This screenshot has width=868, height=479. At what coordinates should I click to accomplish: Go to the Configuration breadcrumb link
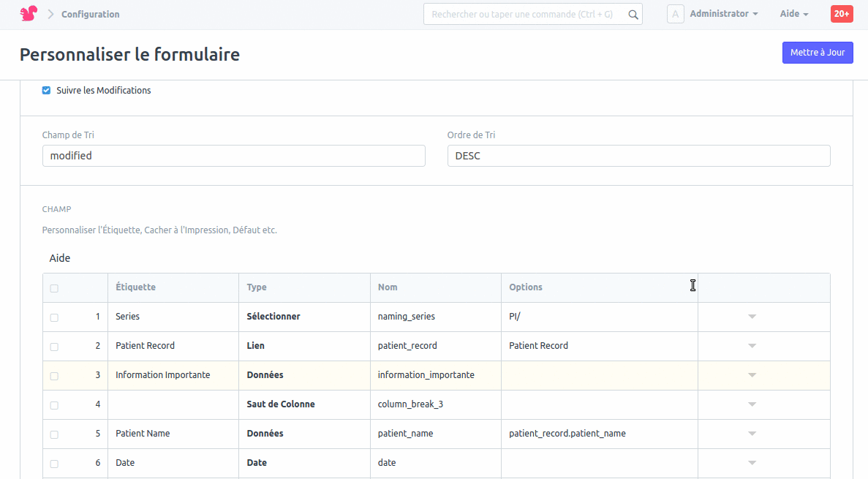coord(90,15)
